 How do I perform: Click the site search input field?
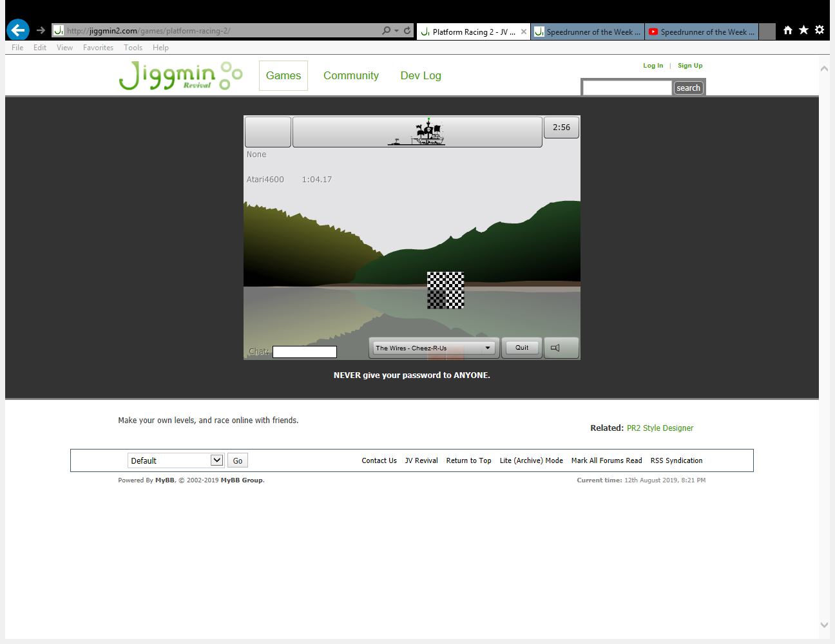(627, 88)
